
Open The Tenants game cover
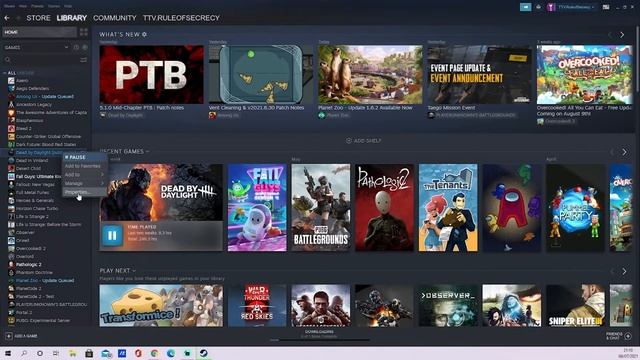coord(448,208)
